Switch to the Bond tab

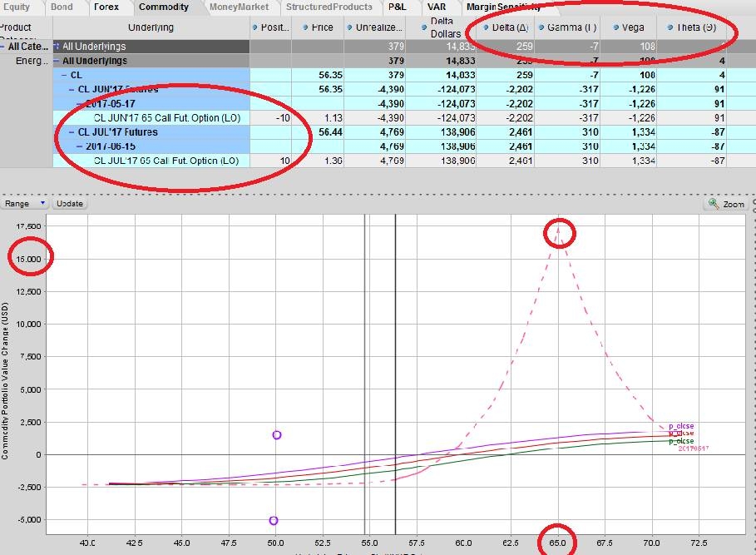(62, 7)
